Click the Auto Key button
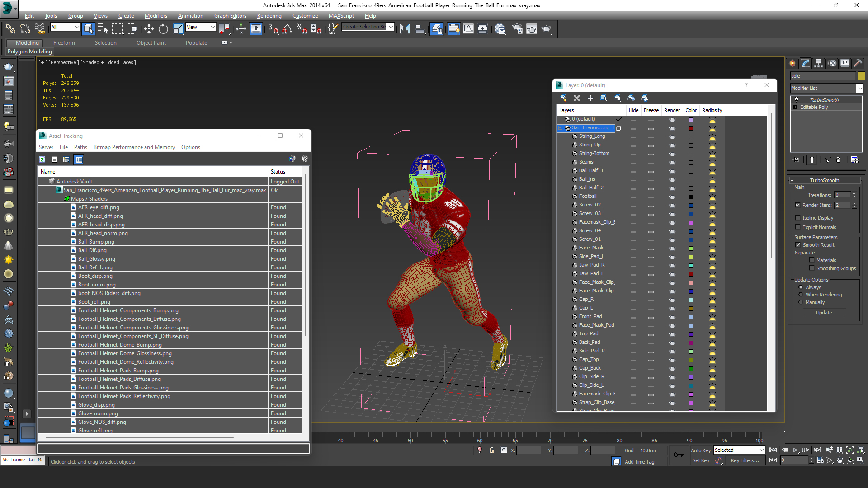The width and height of the screenshot is (868, 488). [700, 450]
